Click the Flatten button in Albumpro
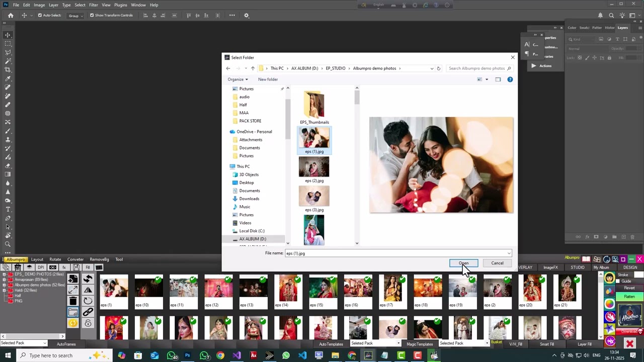644x362 pixels. click(x=629, y=297)
